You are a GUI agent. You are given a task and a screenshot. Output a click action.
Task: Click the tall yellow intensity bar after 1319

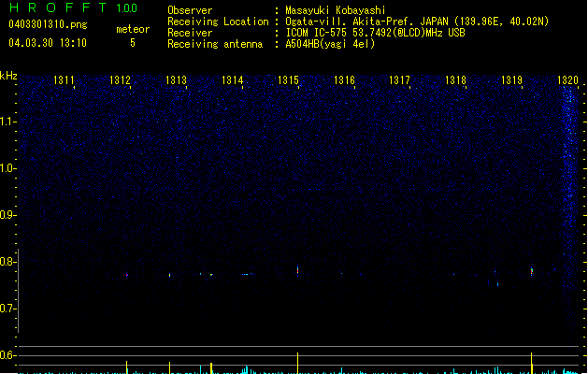(x=531, y=363)
